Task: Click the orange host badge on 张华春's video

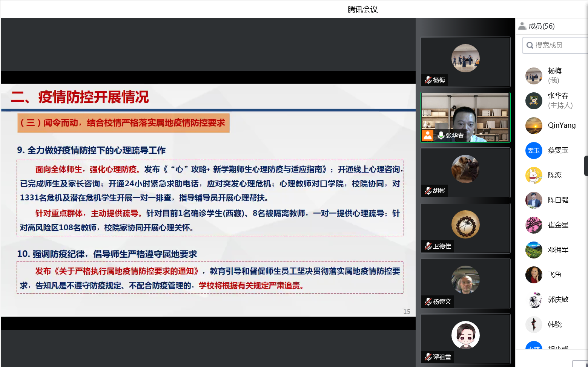Action: 428,135
